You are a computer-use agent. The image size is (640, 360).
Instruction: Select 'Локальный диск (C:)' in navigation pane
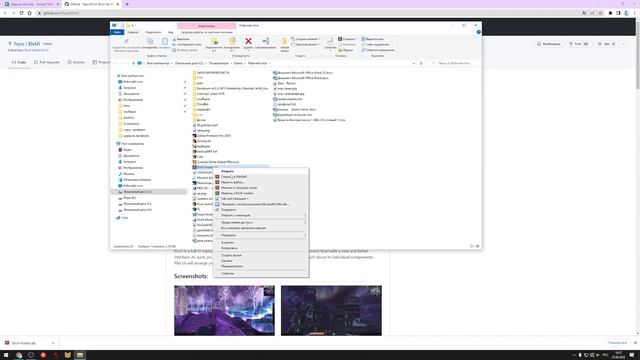(149, 191)
